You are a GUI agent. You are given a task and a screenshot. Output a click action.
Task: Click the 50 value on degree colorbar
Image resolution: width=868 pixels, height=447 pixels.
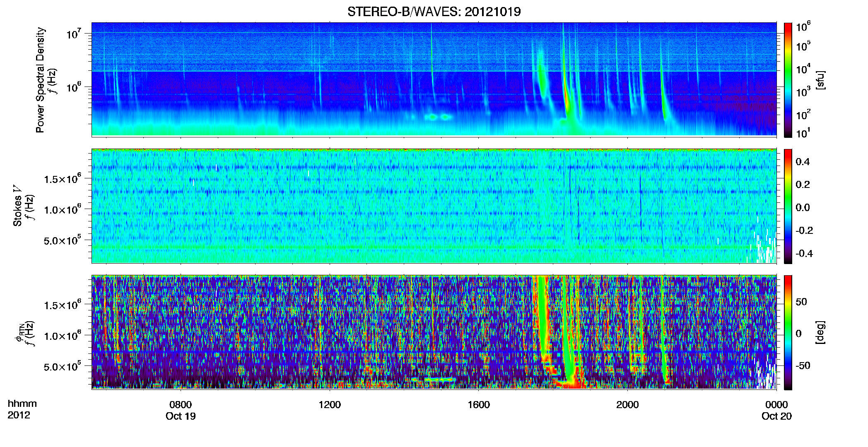pyautogui.click(x=801, y=302)
